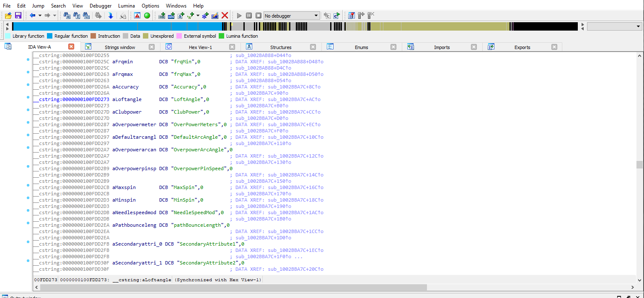Image resolution: width=644 pixels, height=298 pixels.
Task: Switch to the Imports tab
Action: click(442, 47)
